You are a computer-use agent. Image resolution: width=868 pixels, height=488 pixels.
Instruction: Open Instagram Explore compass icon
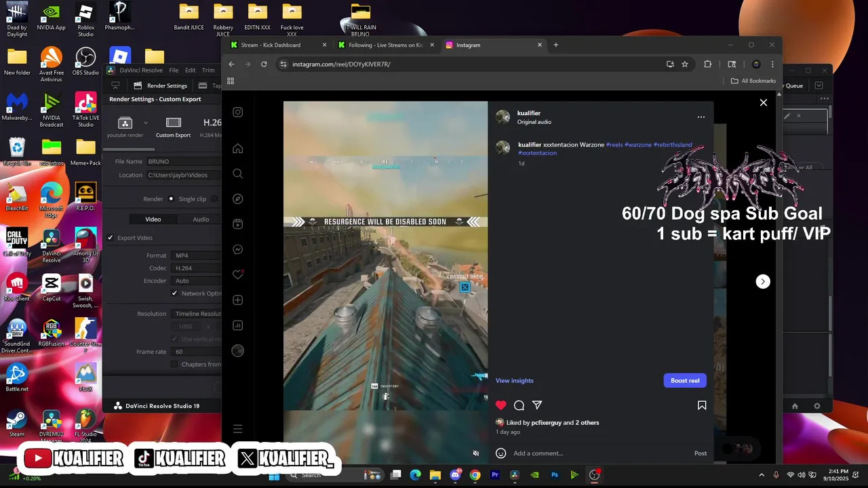tap(237, 199)
